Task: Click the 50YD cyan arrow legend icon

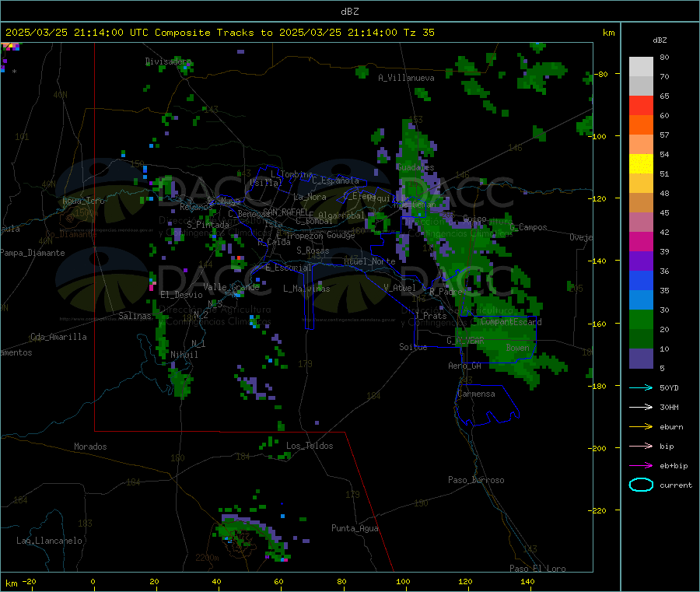Action: 641,387
